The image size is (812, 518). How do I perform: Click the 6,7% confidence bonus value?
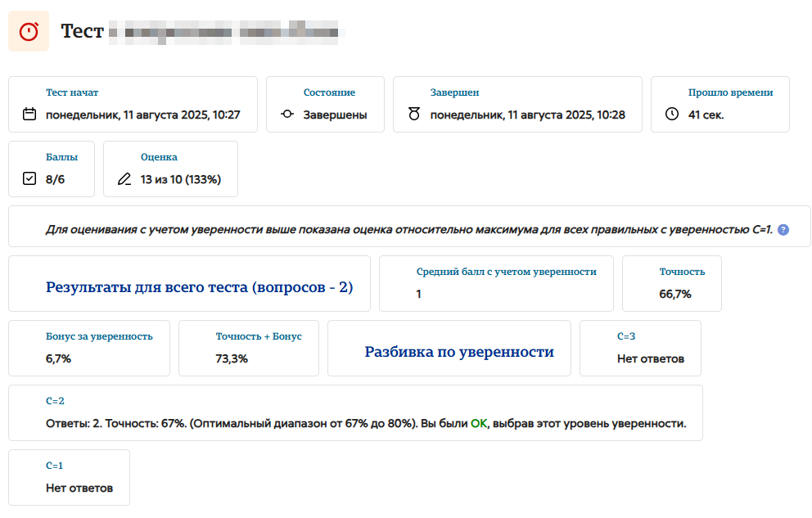(x=58, y=358)
